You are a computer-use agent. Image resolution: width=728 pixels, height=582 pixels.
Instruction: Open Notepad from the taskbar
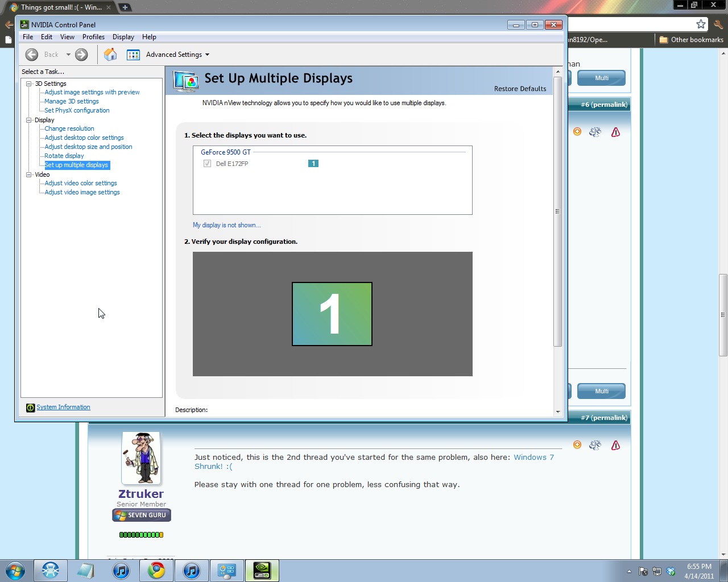(85, 571)
